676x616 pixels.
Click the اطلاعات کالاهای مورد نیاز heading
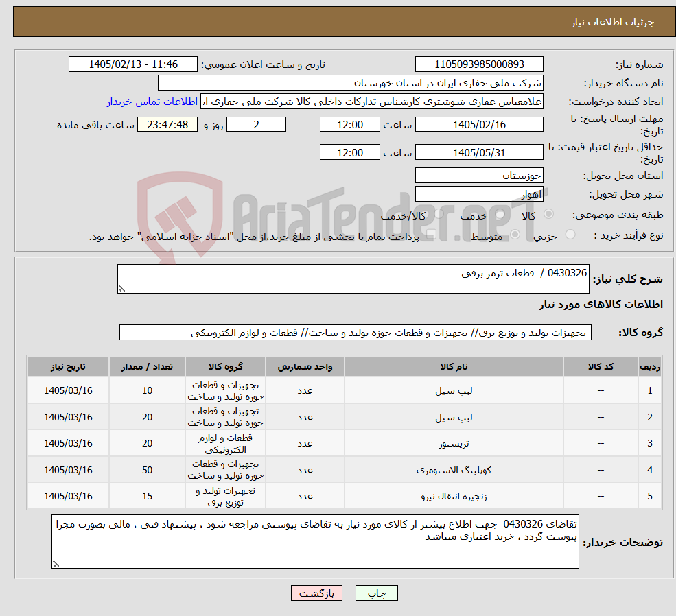[x=601, y=305]
